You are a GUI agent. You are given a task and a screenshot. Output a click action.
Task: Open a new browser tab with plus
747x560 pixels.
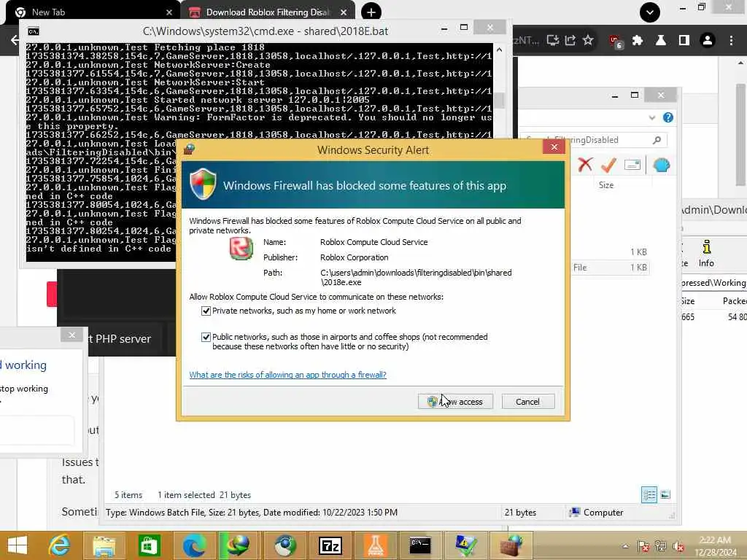coord(371,12)
